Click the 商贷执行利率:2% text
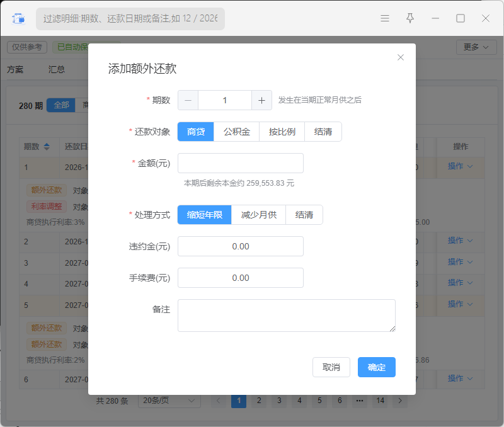504x427 pixels. [55, 360]
